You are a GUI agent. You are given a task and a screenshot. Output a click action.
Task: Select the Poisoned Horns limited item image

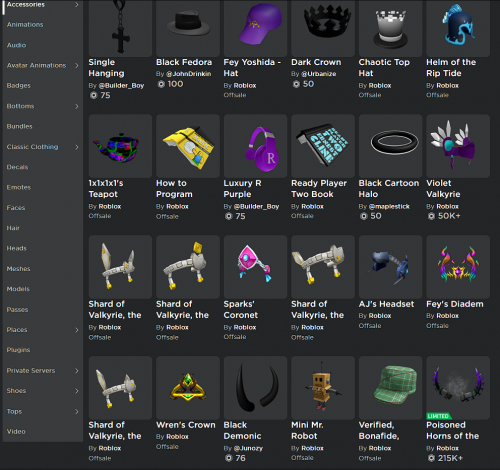[x=458, y=388]
